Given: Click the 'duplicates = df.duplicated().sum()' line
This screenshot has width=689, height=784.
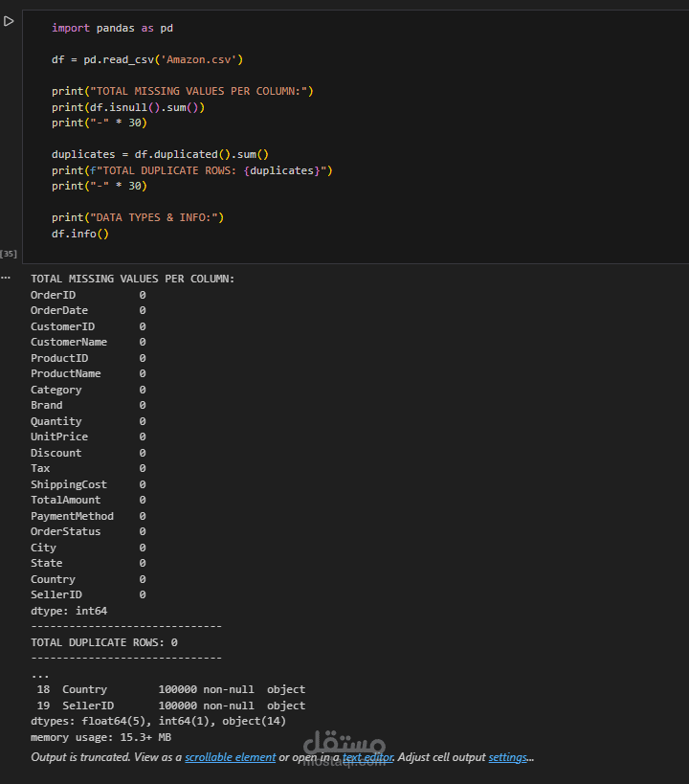Looking at the screenshot, I should (160, 154).
